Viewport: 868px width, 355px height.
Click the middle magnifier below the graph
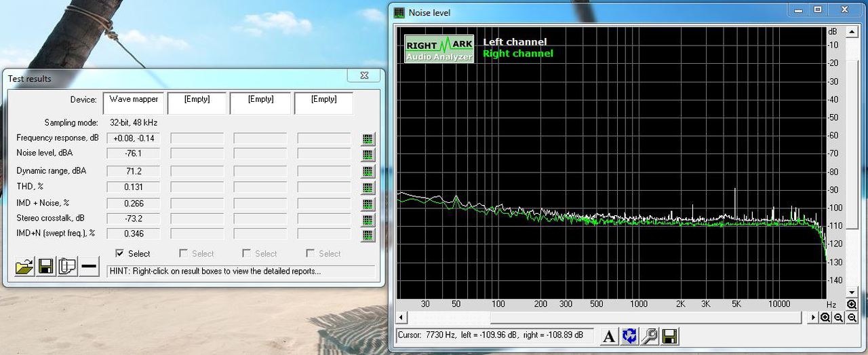[839, 318]
